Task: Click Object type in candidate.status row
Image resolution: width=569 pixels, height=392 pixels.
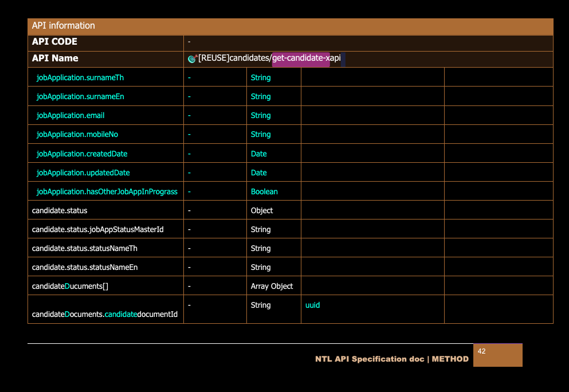Action: click(x=262, y=210)
